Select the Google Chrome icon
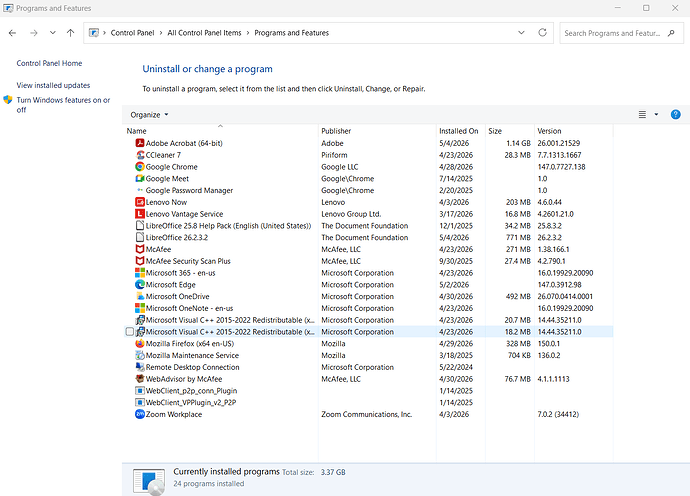Viewport: 690px width, 496px height. pyautogui.click(x=140, y=167)
